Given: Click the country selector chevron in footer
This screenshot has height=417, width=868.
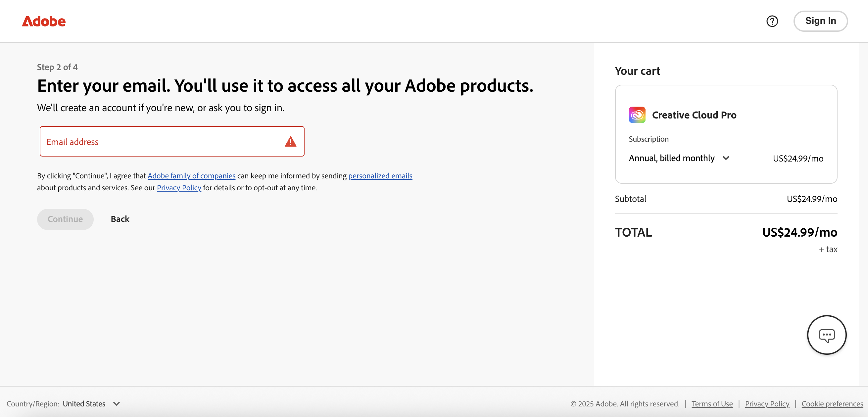Looking at the screenshot, I should (x=117, y=403).
